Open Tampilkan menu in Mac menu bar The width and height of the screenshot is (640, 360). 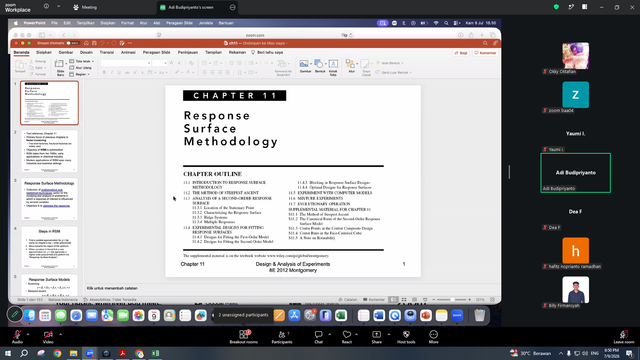(x=86, y=23)
